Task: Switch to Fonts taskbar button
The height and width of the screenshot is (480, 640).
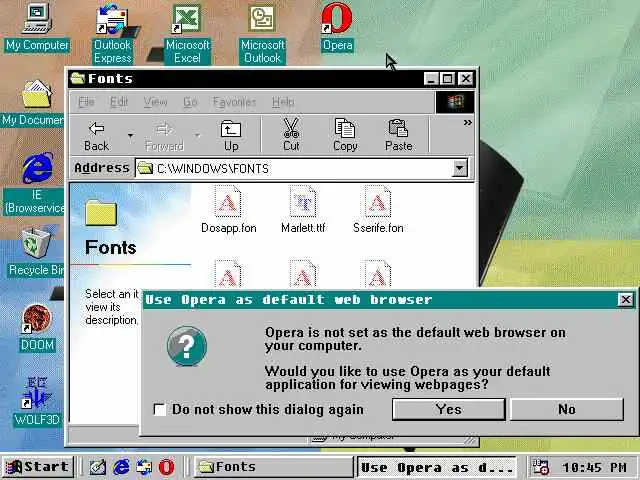Action: click(273, 467)
